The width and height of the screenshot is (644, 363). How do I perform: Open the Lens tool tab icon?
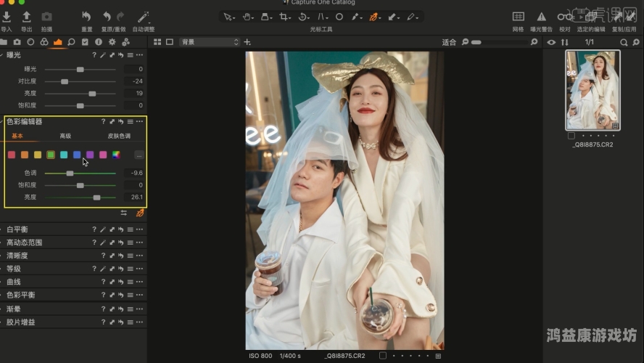[x=30, y=42]
